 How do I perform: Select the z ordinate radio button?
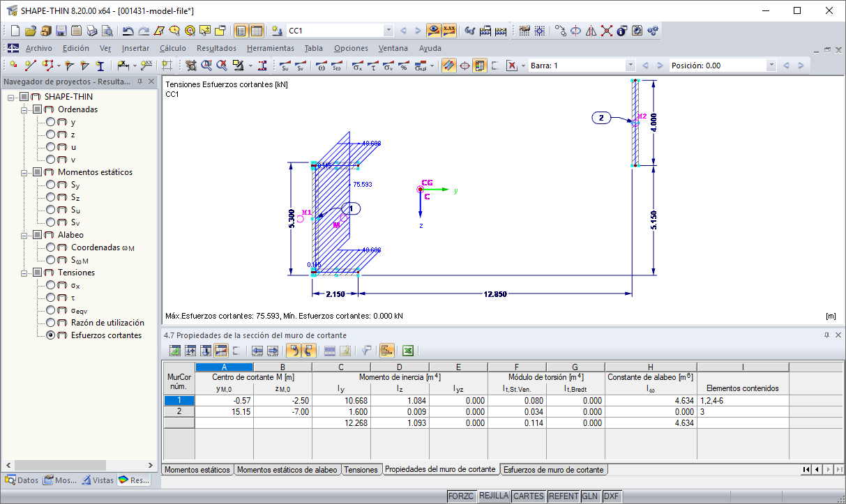click(x=51, y=135)
